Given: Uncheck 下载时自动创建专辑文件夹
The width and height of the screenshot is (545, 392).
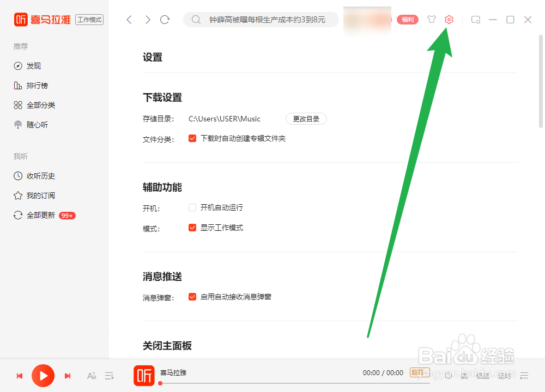Looking at the screenshot, I should (192, 138).
